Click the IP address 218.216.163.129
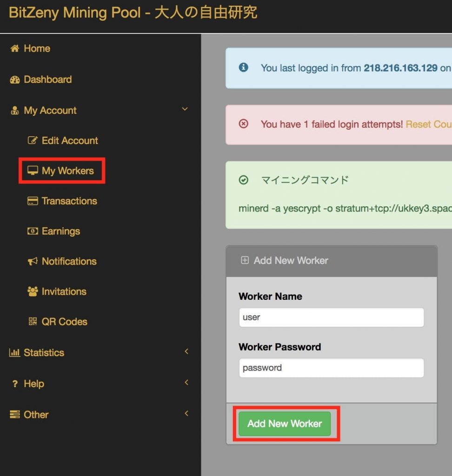 401,68
